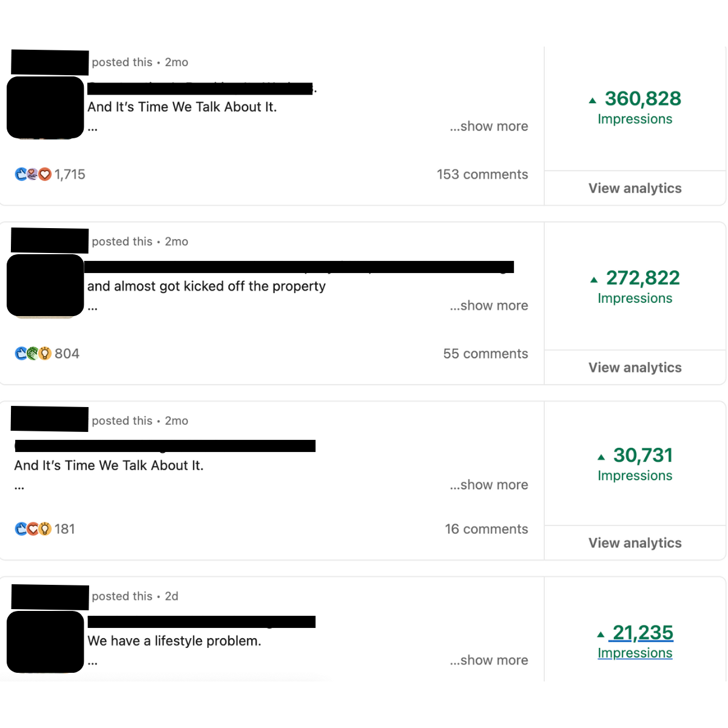Open the thumbnail of the 804-reaction post
This screenshot has width=728, height=728.
[x=45, y=285]
